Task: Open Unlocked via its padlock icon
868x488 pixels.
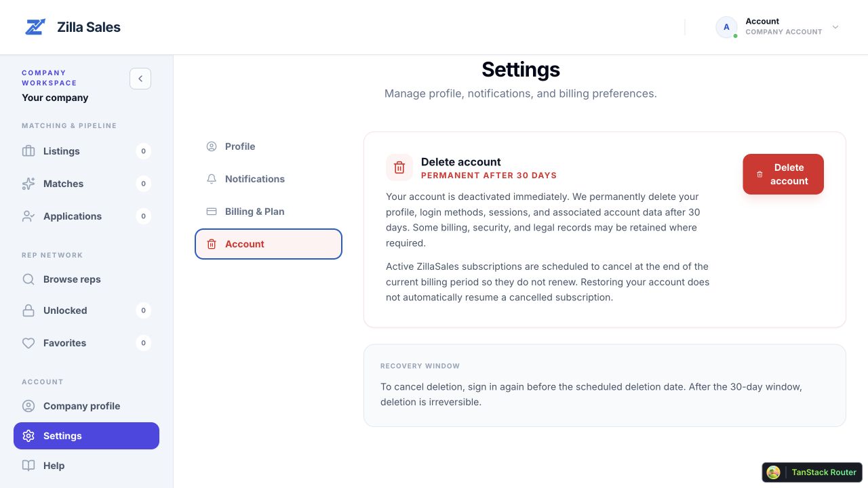Action: coord(28,310)
